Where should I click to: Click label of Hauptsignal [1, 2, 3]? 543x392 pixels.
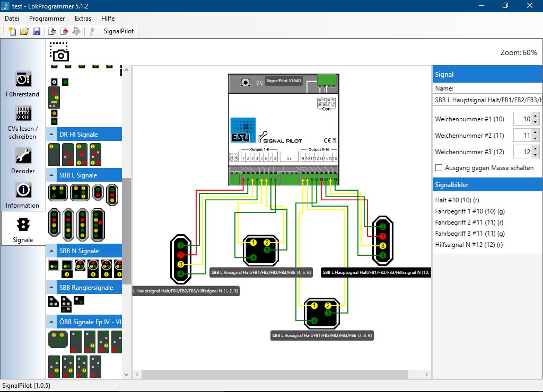(x=186, y=291)
